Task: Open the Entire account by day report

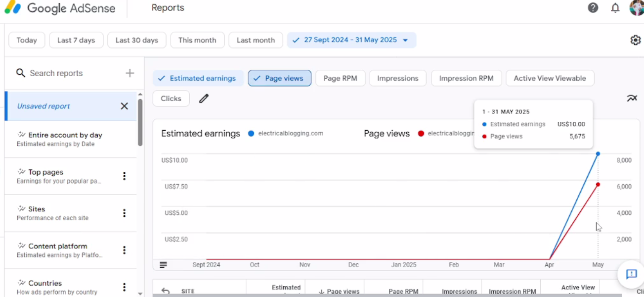Action: [71, 139]
